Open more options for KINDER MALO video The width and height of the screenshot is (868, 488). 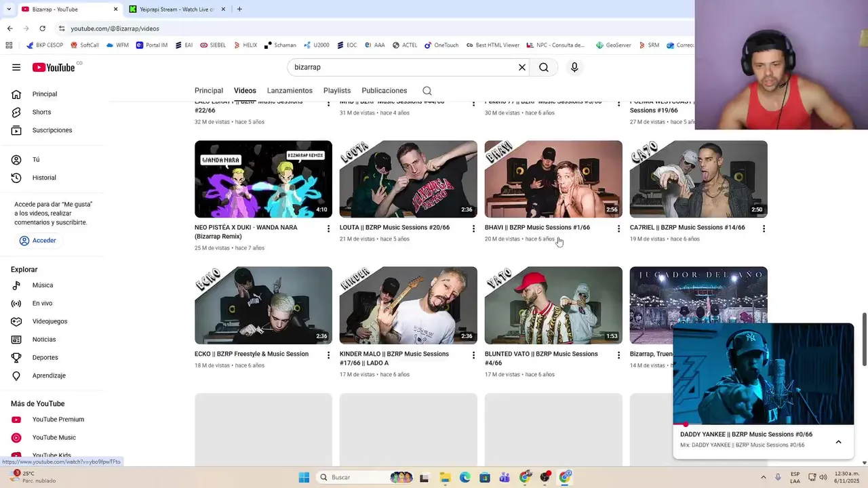point(473,355)
